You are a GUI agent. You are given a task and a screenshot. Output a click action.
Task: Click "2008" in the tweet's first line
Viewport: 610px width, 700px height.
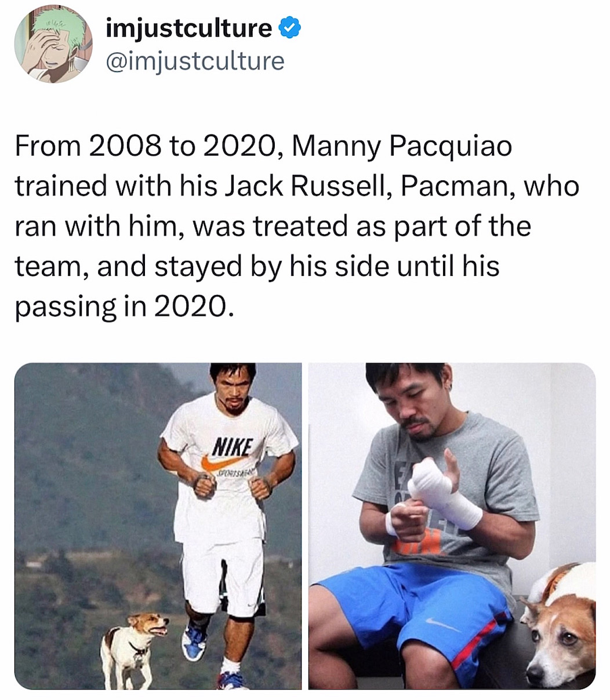point(125,147)
